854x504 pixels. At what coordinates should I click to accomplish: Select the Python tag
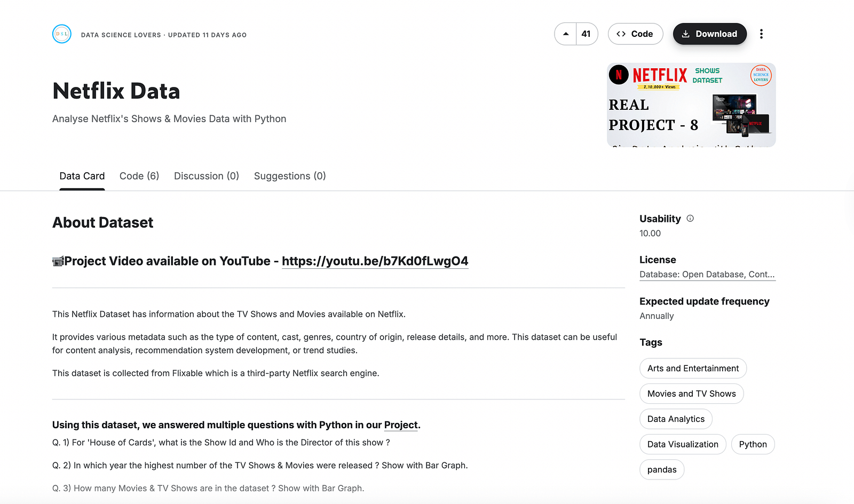click(x=753, y=444)
